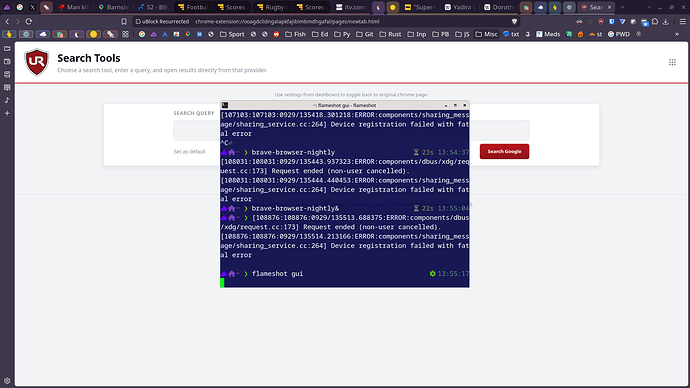Open the Ed bookmarks folder
690x388 pixels.
pyautogui.click(x=320, y=34)
